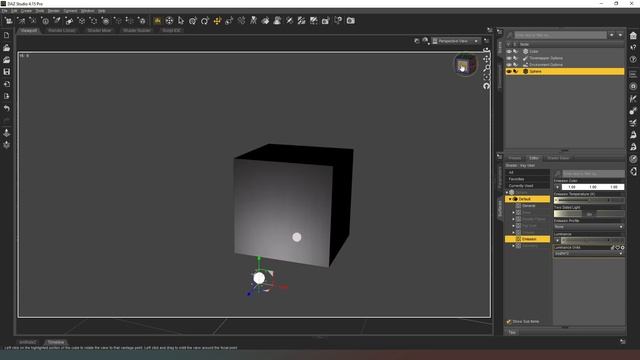Select the Emission property group
Image resolution: width=640 pixels, height=360 pixels.
pos(527,239)
